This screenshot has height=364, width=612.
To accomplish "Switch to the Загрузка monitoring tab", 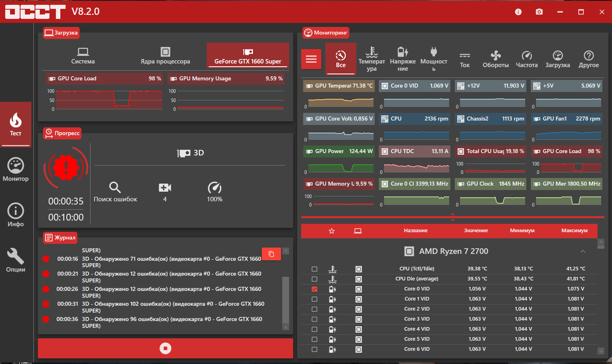I will [557, 59].
